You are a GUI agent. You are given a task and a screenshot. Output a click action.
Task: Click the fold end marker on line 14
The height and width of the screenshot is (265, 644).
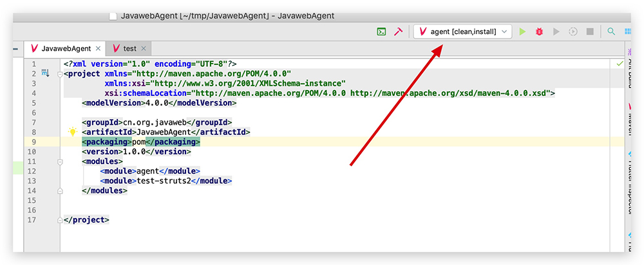click(x=61, y=191)
